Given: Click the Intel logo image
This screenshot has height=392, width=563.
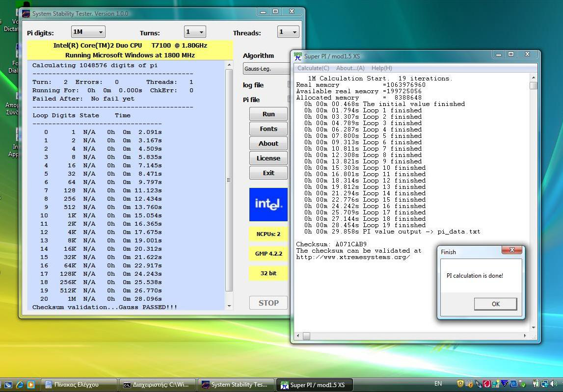Looking at the screenshot, I should tap(268, 204).
